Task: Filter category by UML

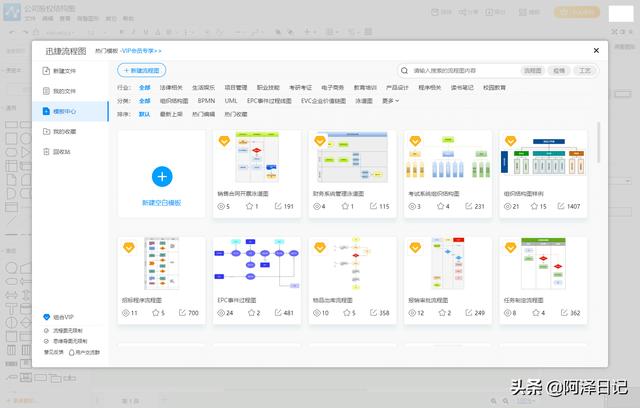Action: 231,101
